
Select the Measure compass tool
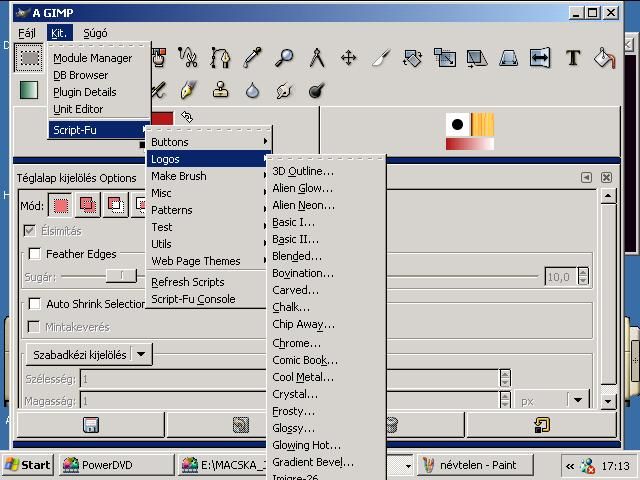(x=316, y=58)
